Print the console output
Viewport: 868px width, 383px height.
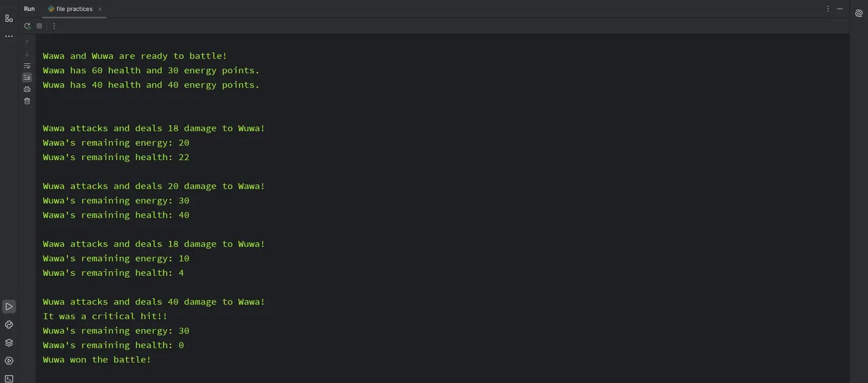click(x=27, y=89)
